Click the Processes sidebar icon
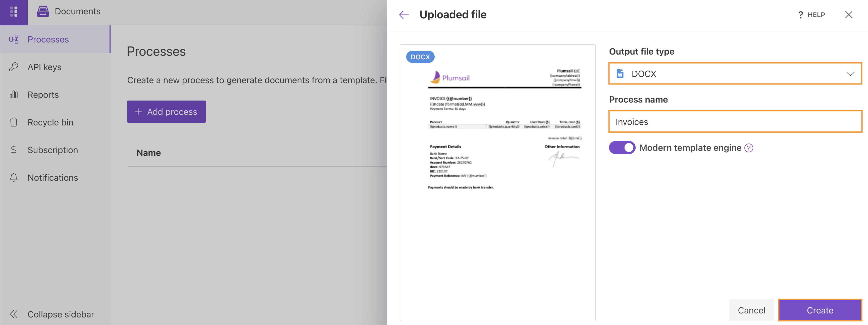The width and height of the screenshot is (868, 325). coord(14,39)
